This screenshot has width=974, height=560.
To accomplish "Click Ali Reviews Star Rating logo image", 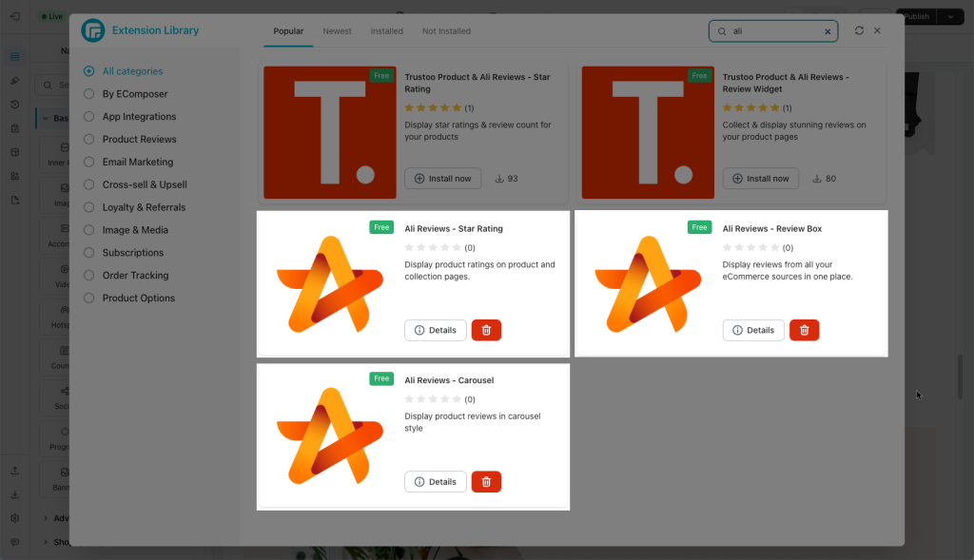I will pyautogui.click(x=330, y=284).
